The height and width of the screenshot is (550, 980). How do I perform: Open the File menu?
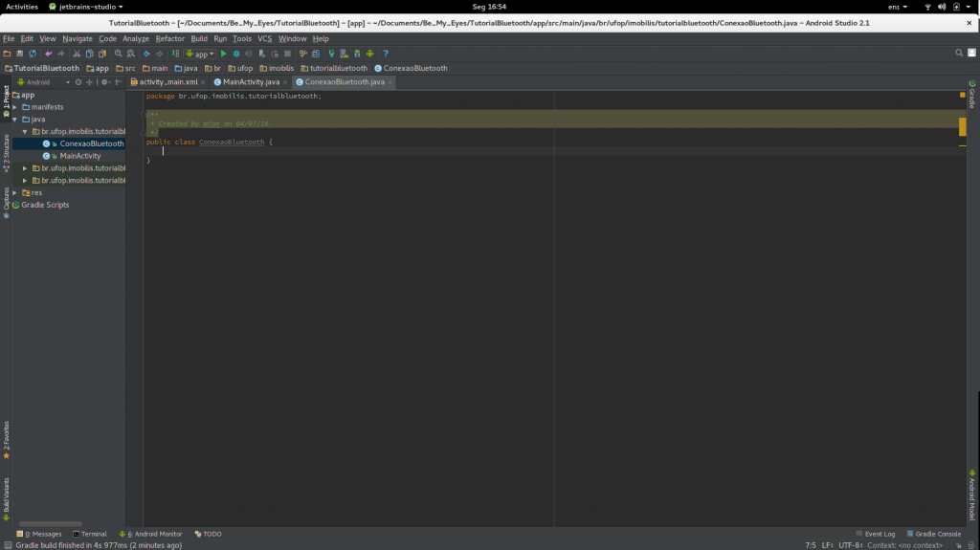click(x=9, y=39)
